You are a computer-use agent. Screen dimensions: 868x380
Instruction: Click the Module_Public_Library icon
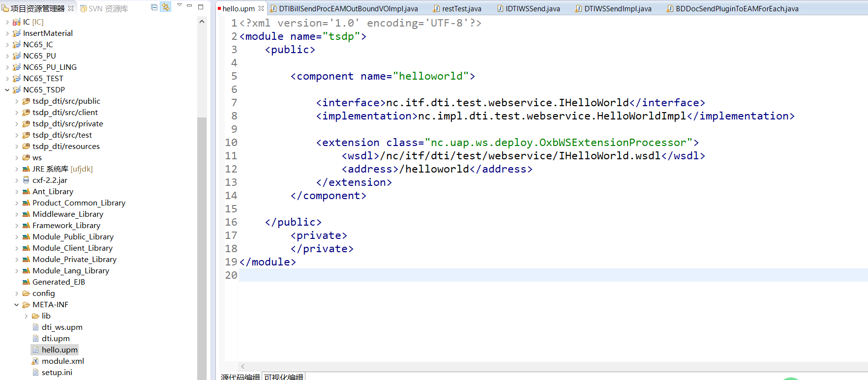pyautogui.click(x=26, y=237)
